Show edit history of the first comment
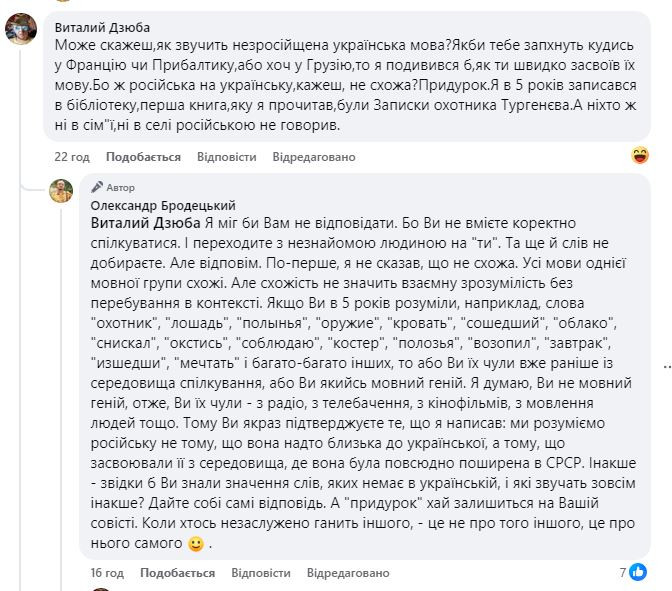The height and width of the screenshot is (591, 672). [x=313, y=157]
